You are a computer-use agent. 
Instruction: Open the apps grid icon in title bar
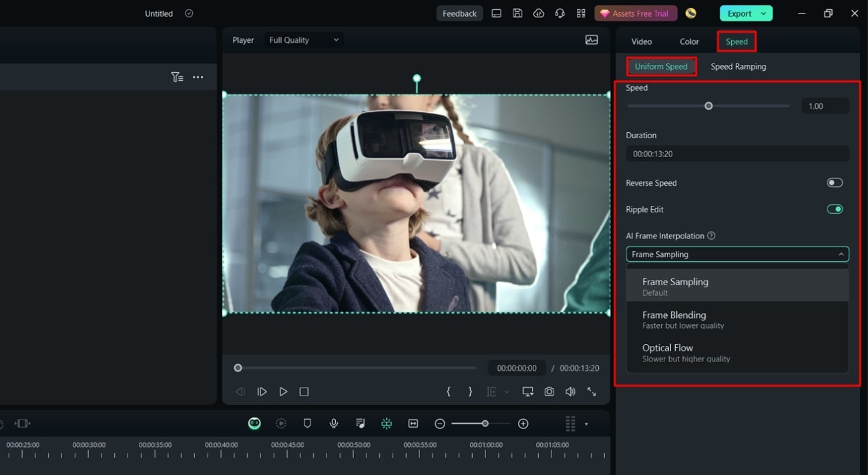point(581,13)
